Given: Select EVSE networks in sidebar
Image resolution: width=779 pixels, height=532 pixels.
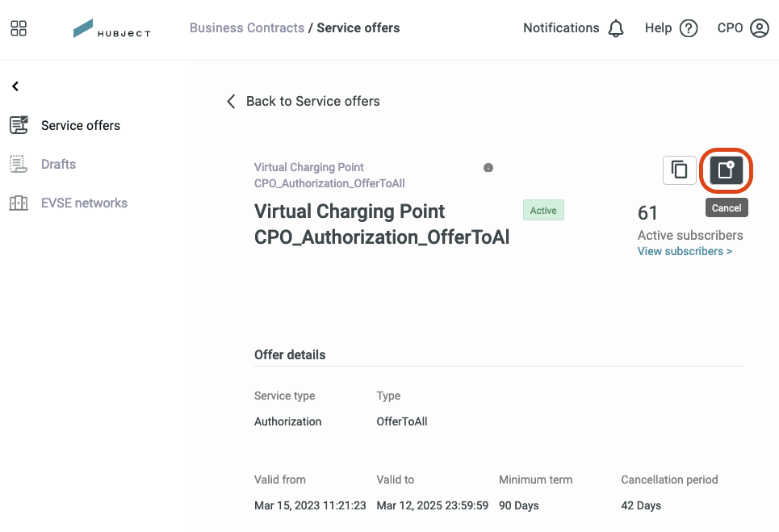Looking at the screenshot, I should point(85,203).
